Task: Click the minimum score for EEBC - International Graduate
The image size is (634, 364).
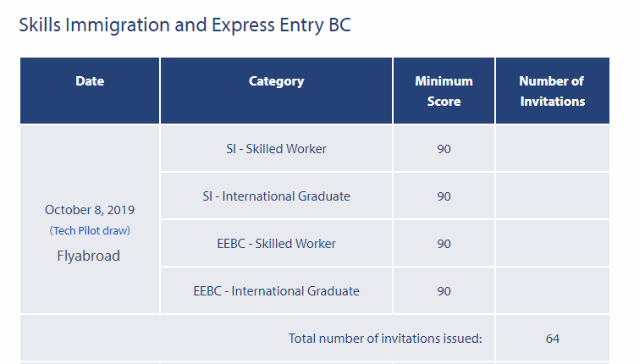Action: [x=444, y=291]
